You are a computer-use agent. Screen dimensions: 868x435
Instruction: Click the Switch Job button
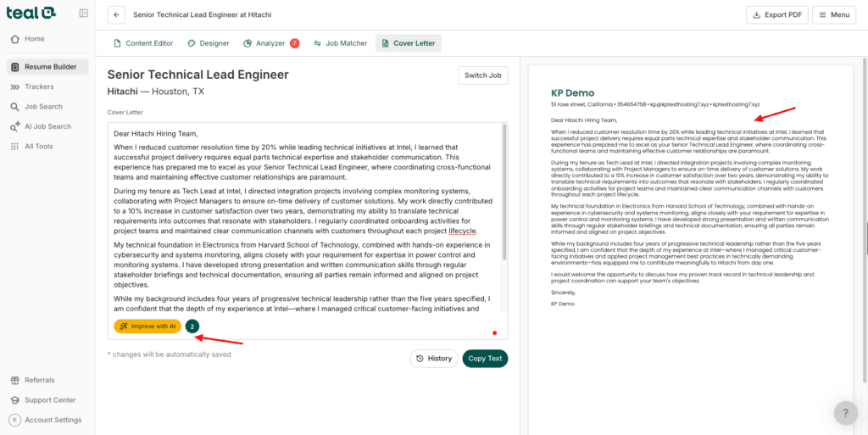pos(482,75)
